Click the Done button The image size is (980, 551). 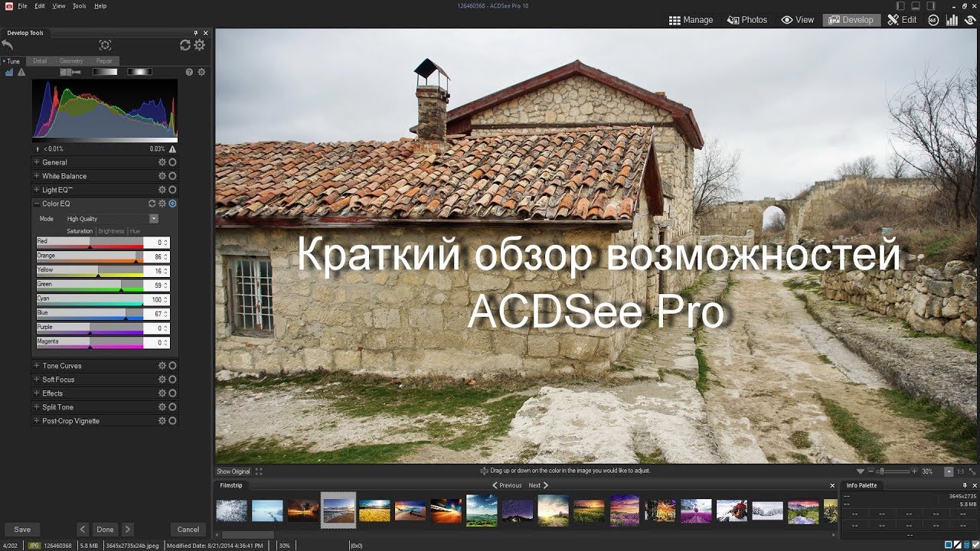pyautogui.click(x=105, y=529)
